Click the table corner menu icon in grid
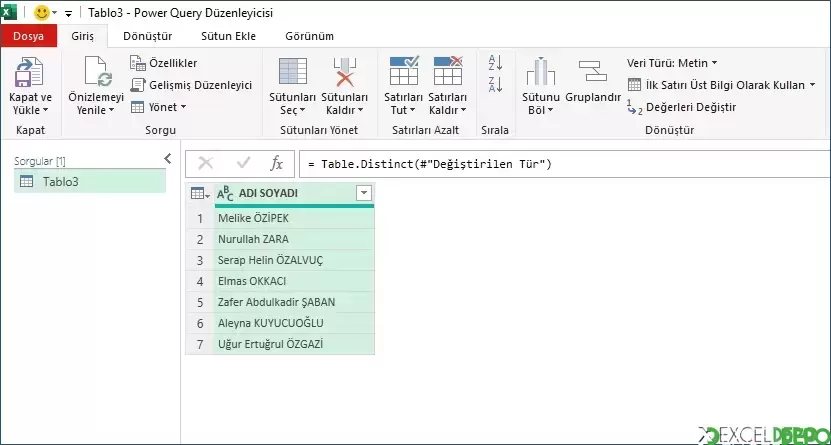 coord(200,194)
